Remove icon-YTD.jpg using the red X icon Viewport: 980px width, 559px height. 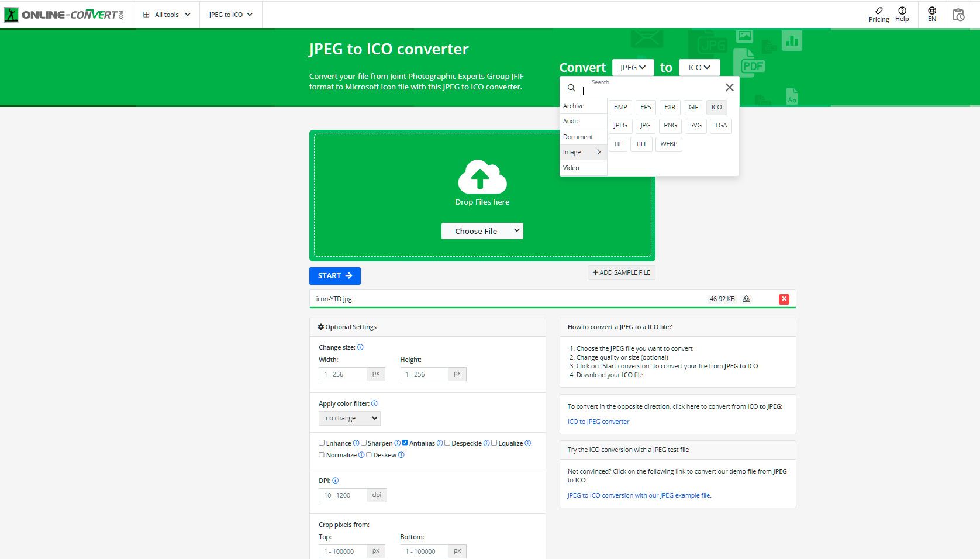tap(784, 299)
